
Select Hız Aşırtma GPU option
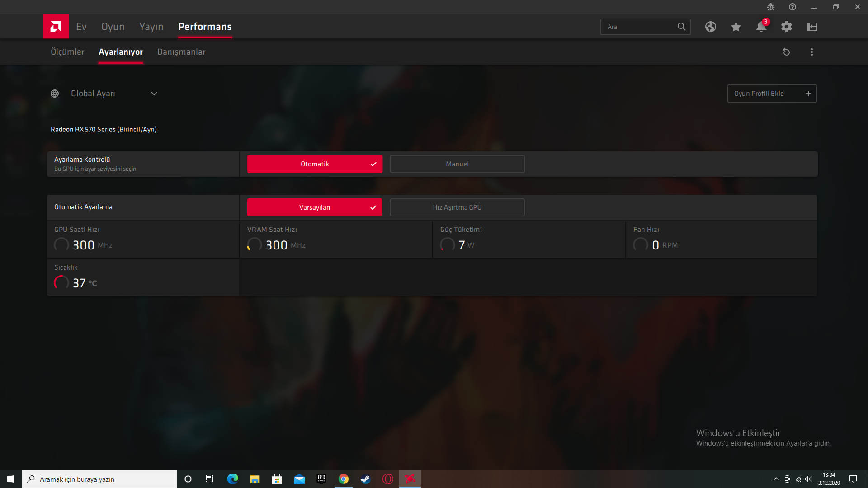457,207
